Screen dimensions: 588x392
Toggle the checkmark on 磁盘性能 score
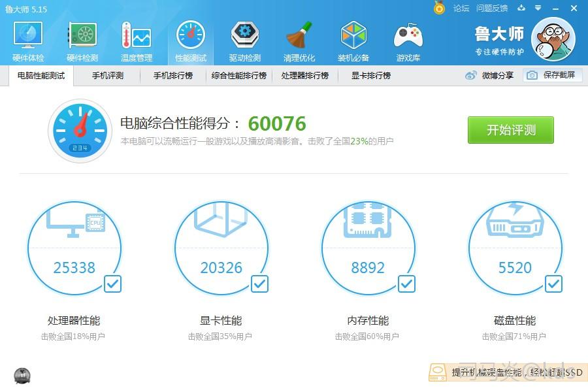553,284
